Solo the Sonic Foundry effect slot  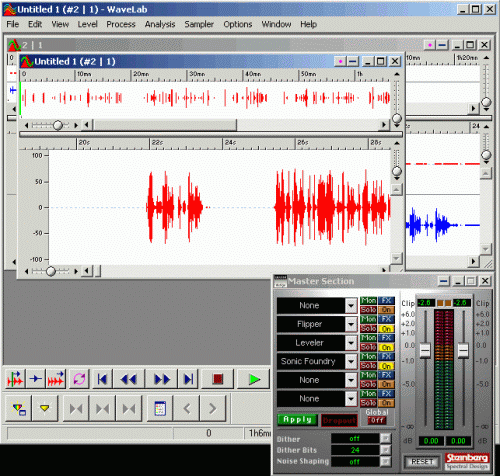pos(368,366)
